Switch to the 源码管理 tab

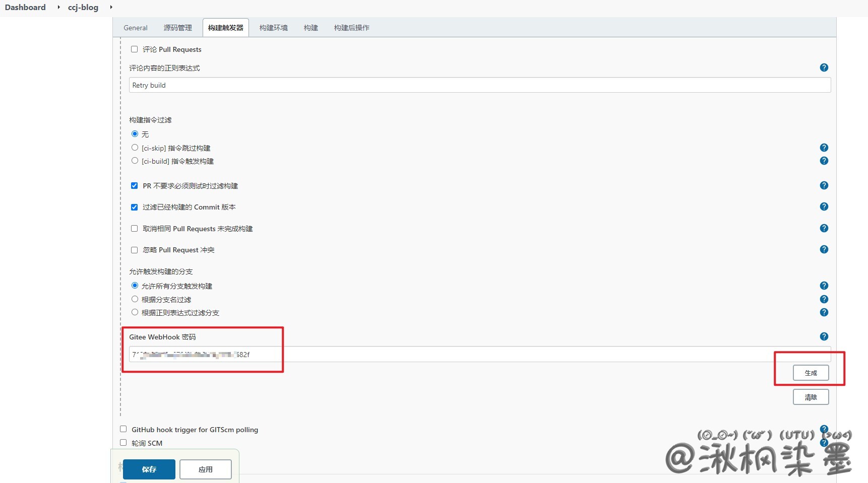pyautogui.click(x=177, y=28)
